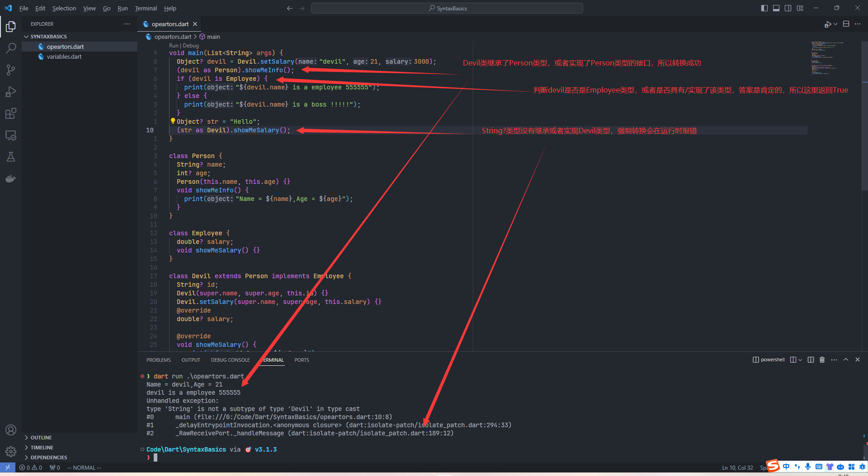Show errors and warnings count in the status bar
Viewport: 868px width, 476px height.
pyautogui.click(x=31, y=467)
